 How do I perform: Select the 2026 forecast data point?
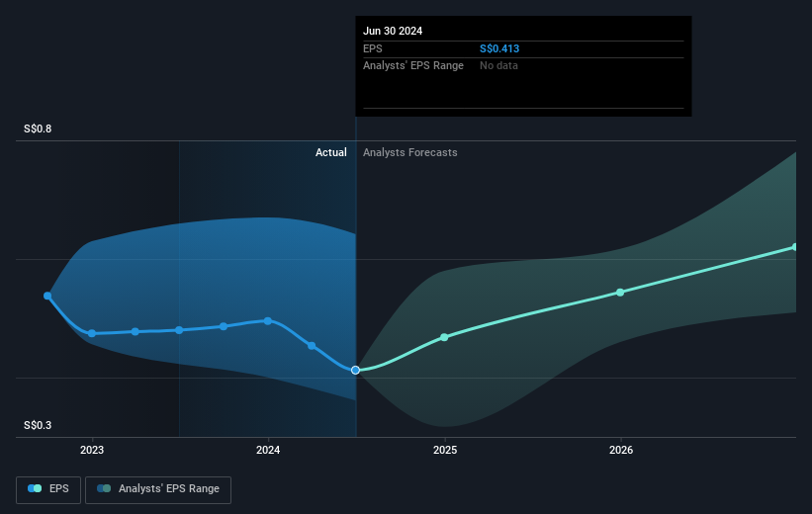[620, 293]
